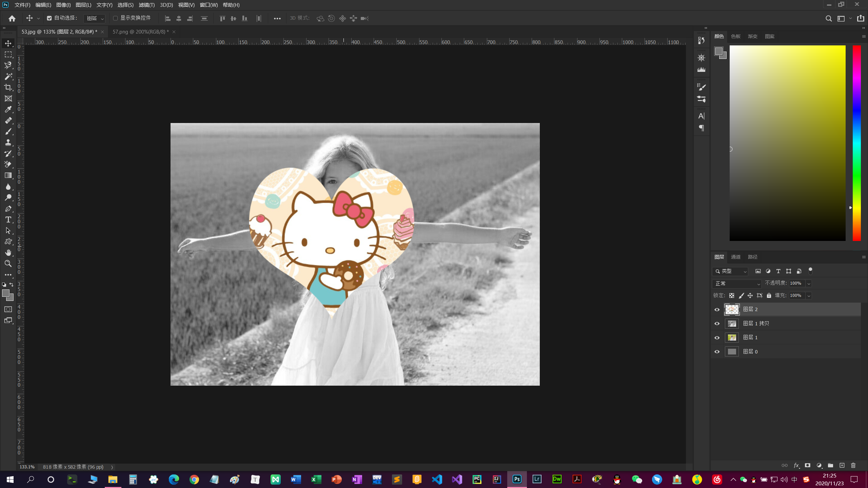The height and width of the screenshot is (488, 868).
Task: Open Layers panel flyout menu
Action: 864,257
